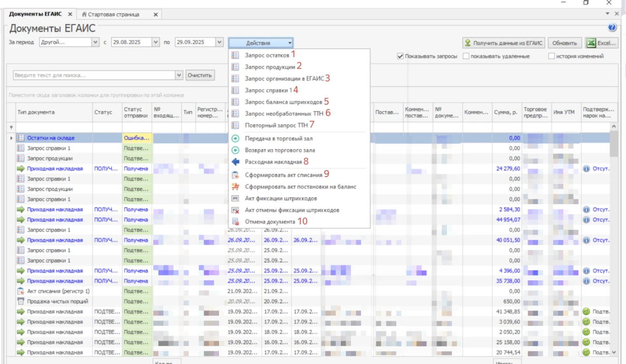Click the 35 738,00 amount cell
The image size is (626, 364).
point(506,281)
